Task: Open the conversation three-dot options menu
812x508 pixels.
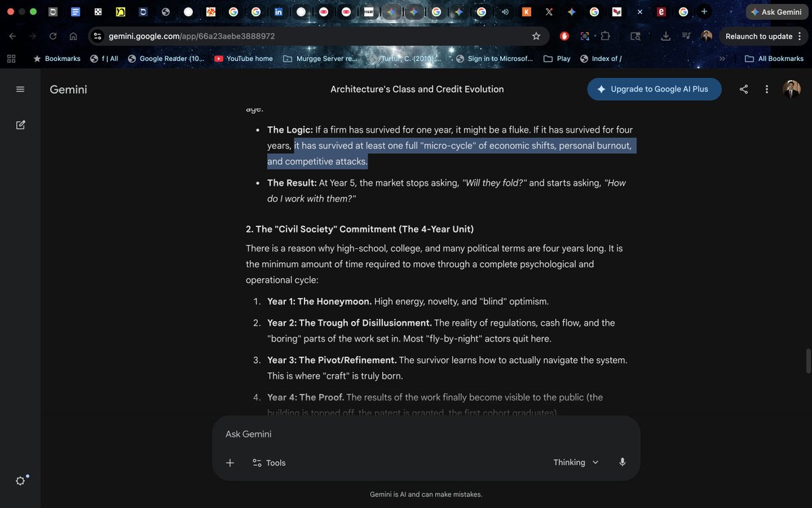Action: [x=767, y=89]
